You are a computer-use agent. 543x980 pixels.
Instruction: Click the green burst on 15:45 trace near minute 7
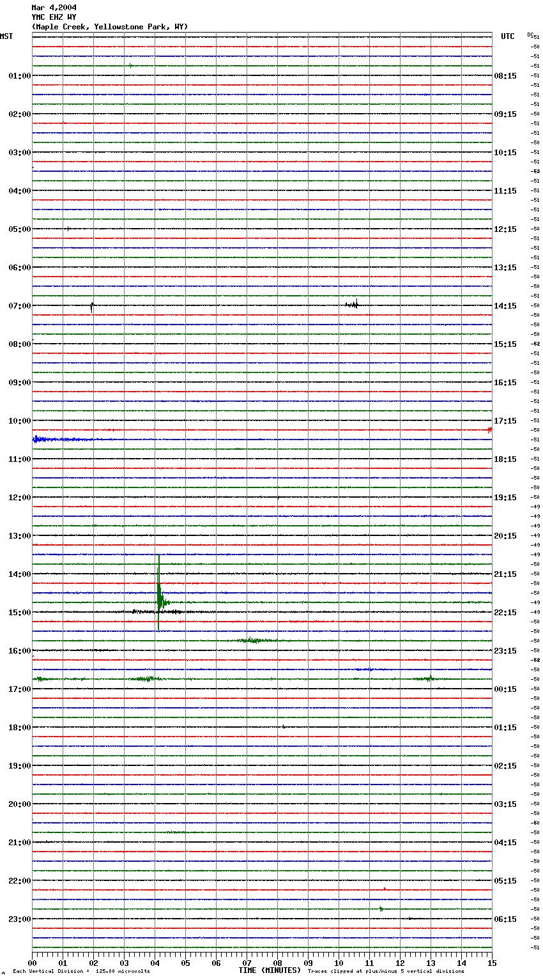(256, 640)
